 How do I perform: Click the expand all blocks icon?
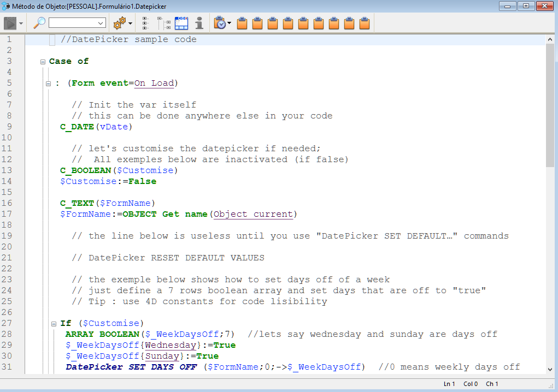[145, 23]
